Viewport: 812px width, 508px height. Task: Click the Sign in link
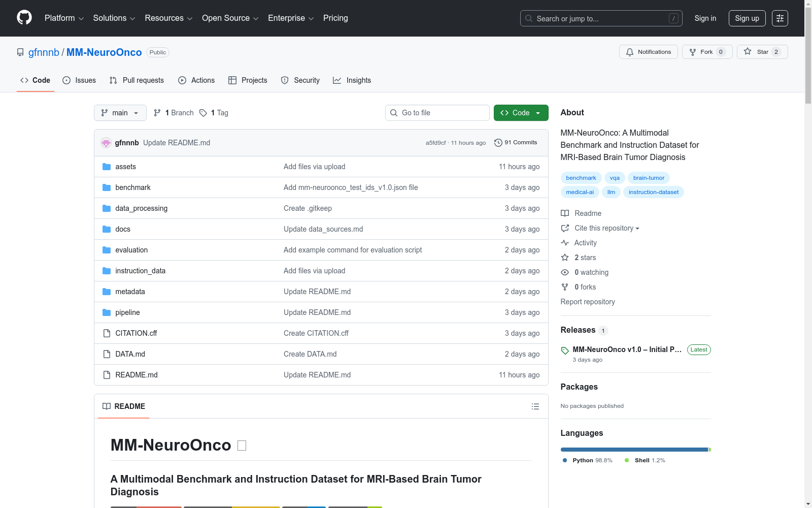[705, 18]
